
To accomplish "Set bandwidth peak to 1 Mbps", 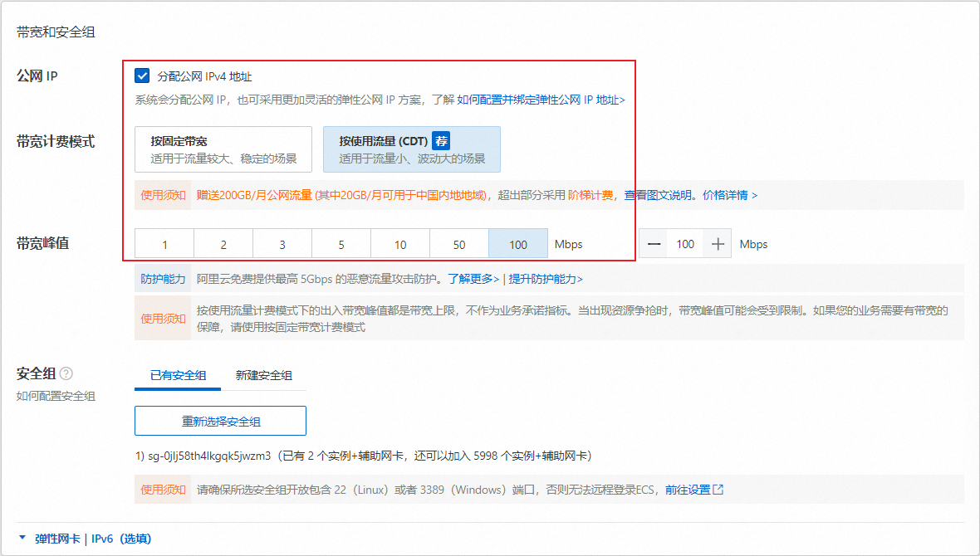I will click(164, 245).
